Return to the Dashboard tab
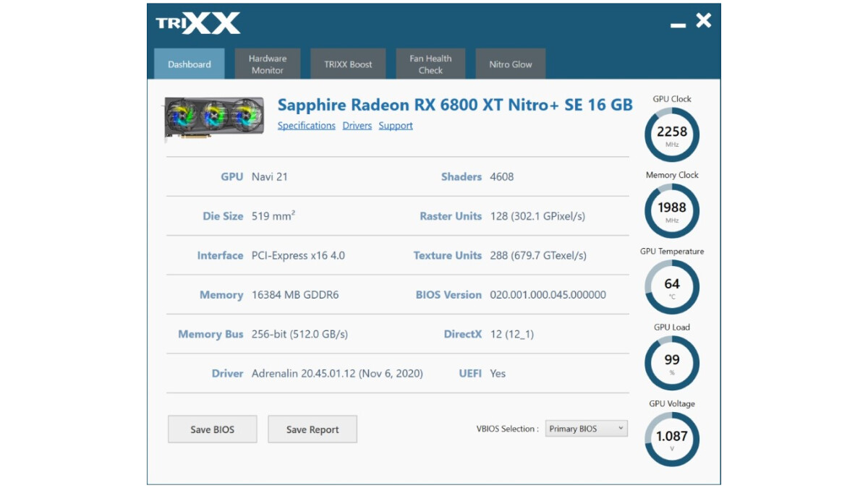Screen dimensions: 868x488 (190, 64)
